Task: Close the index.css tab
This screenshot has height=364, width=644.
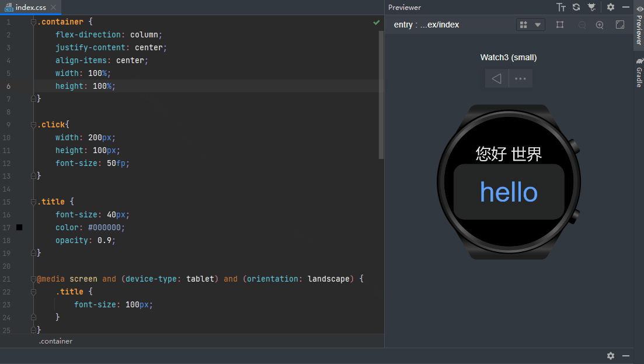Action: [53, 8]
